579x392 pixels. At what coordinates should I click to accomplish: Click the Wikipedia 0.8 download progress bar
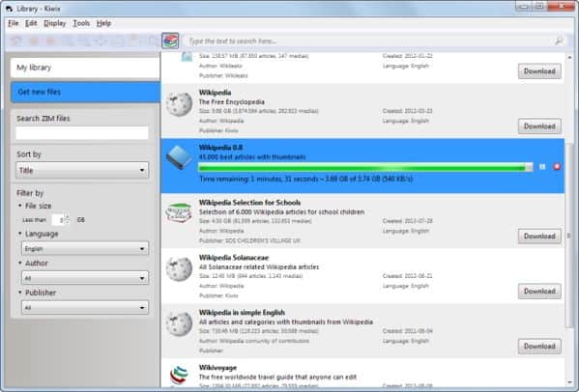coord(365,167)
